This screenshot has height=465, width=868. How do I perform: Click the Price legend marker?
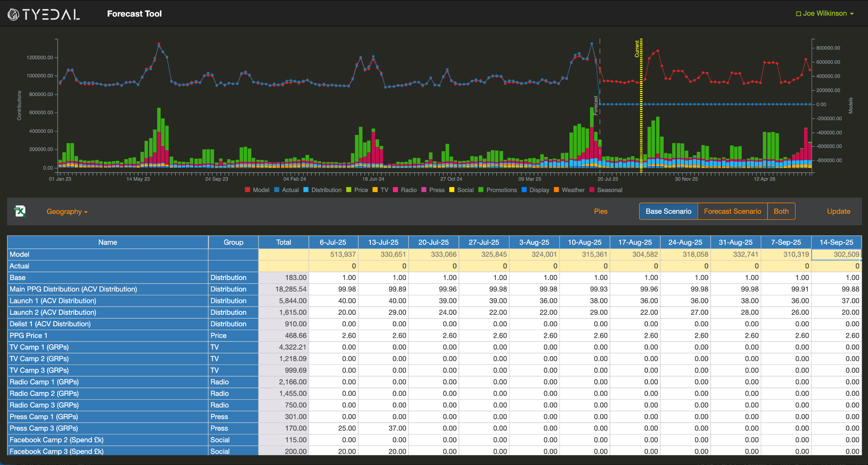click(348, 190)
